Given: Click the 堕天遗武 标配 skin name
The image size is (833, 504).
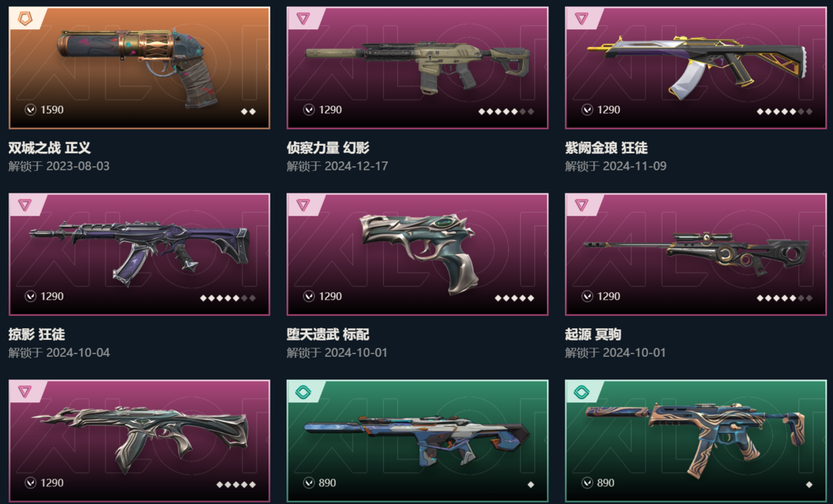Looking at the screenshot, I should [328, 334].
